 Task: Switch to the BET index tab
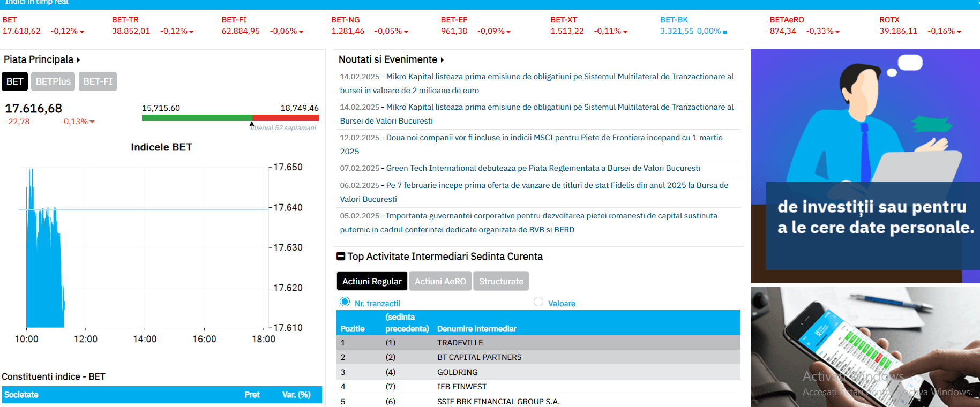(x=15, y=81)
